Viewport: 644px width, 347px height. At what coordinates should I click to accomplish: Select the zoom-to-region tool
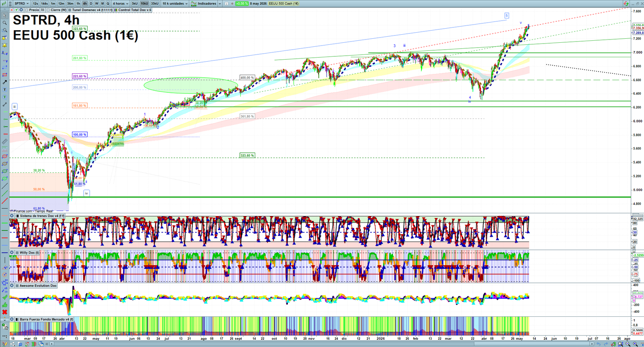coord(5,30)
